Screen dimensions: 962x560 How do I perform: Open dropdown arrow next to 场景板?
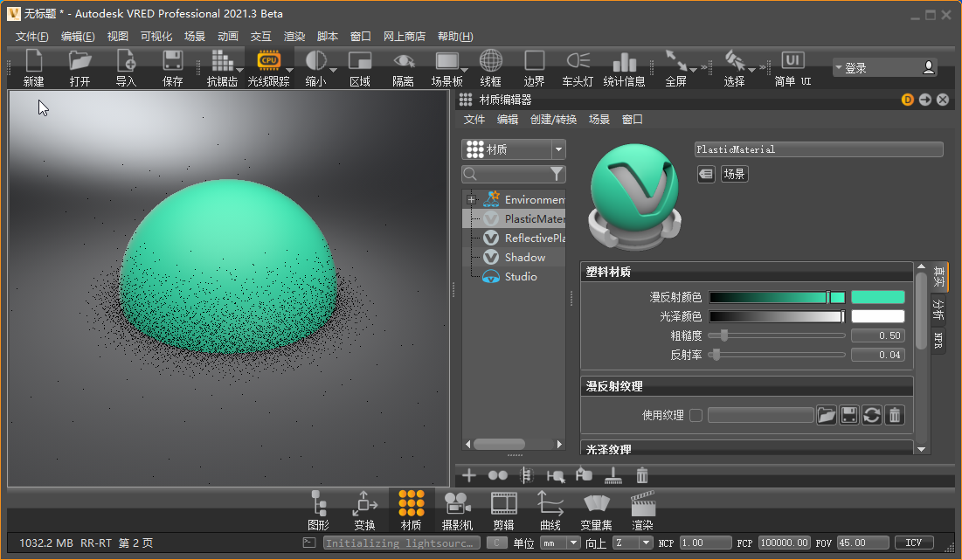(x=465, y=71)
